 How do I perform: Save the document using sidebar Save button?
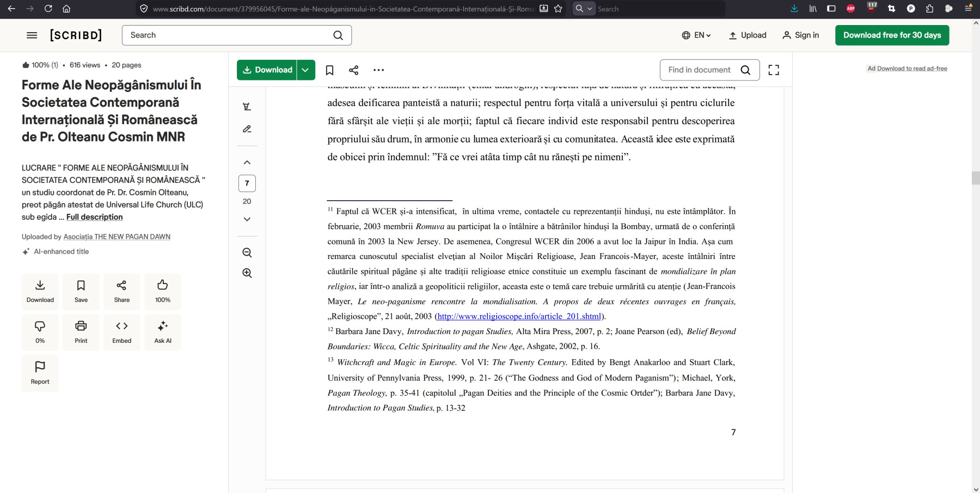pos(81,291)
